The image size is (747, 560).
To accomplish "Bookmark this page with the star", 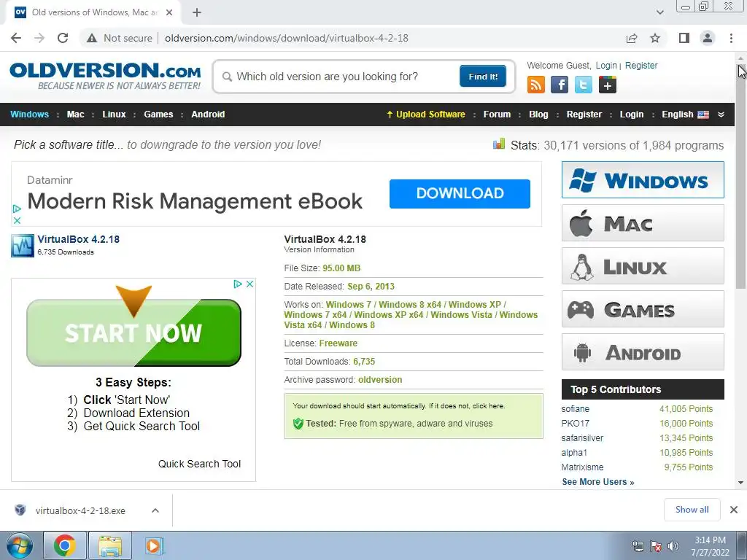I will click(x=655, y=38).
